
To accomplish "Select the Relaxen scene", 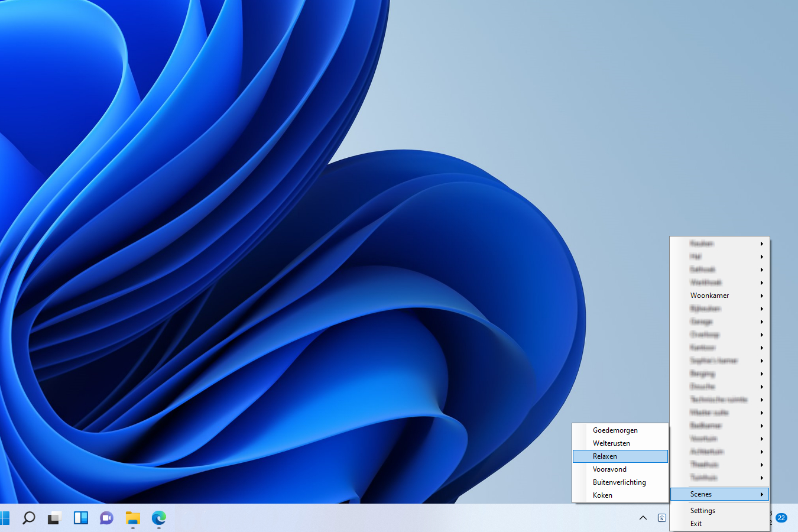I will click(605, 456).
